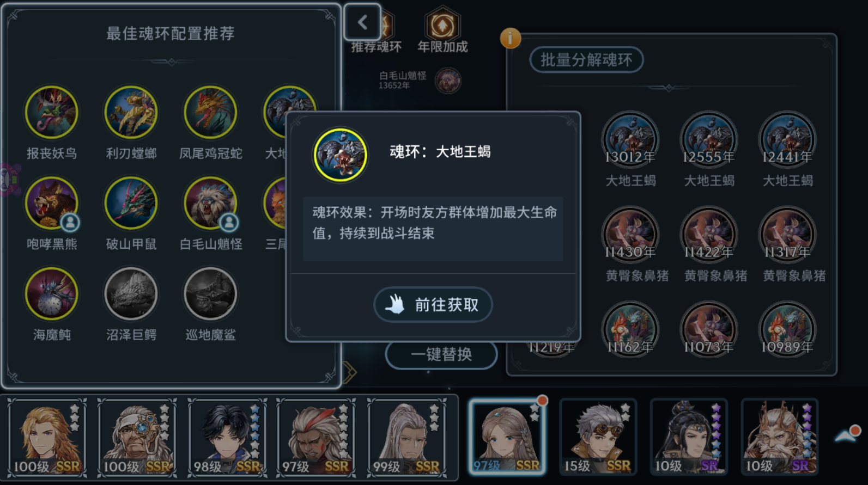Choose the level 15 goggles SSR hero portrait

(598, 438)
